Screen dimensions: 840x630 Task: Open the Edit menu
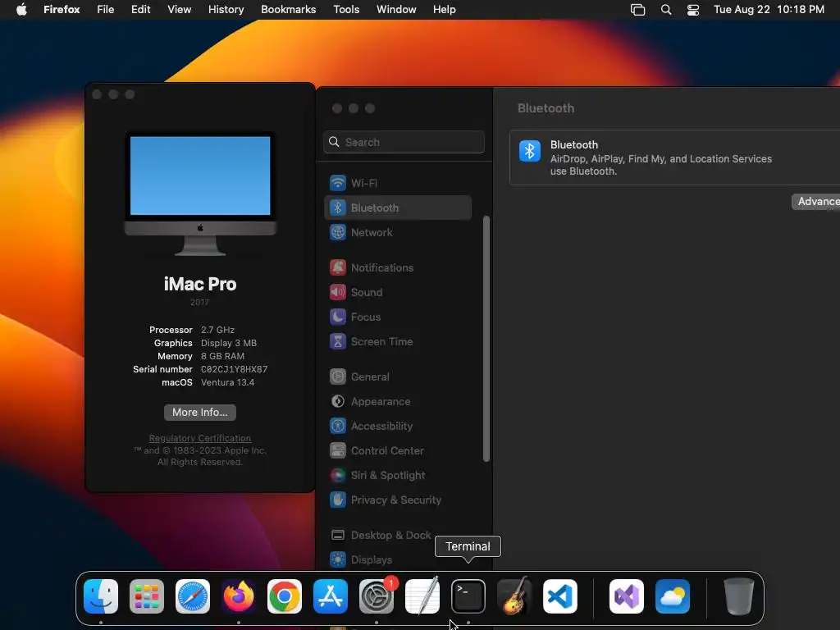point(141,10)
